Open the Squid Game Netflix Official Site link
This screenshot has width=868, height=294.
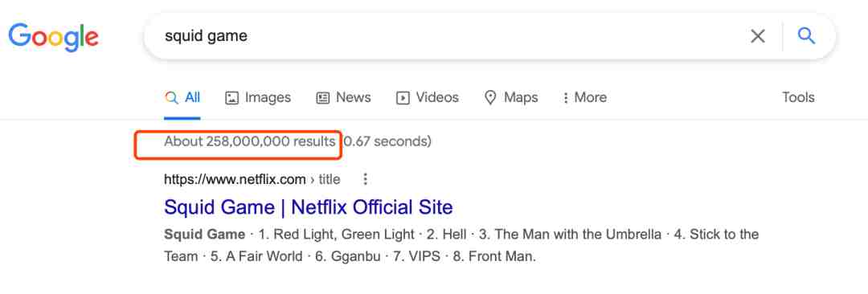(x=309, y=207)
